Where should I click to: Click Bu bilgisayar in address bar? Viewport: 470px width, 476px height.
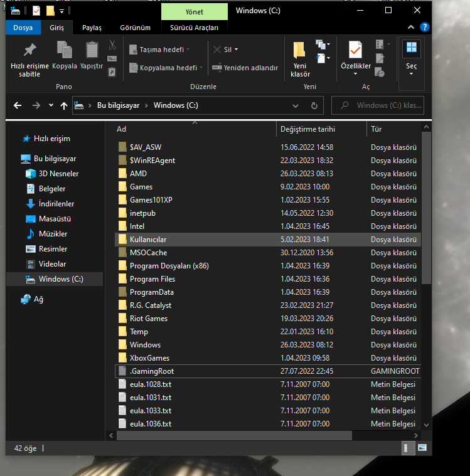click(118, 105)
